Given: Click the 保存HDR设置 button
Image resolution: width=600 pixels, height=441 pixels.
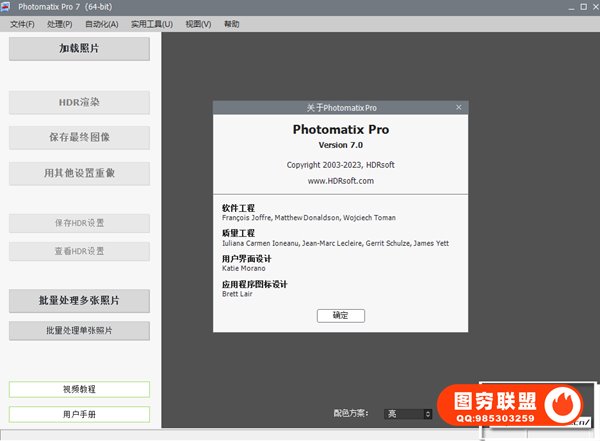Looking at the screenshot, I should click(79, 222).
